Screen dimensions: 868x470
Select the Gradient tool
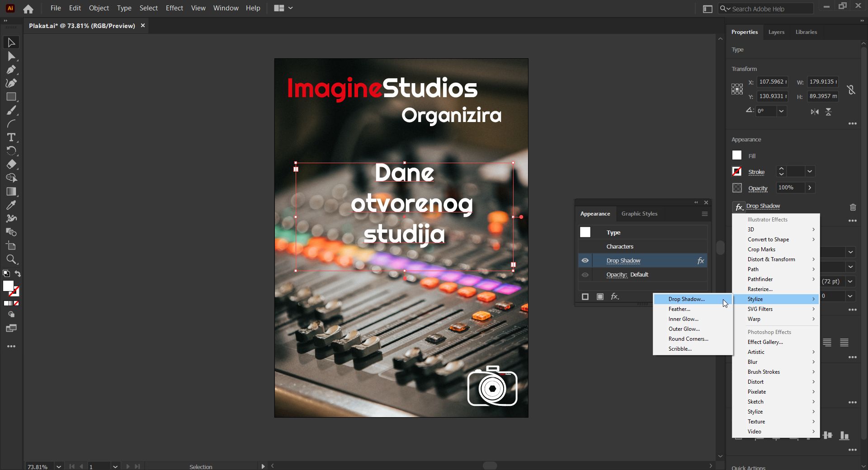(x=11, y=192)
